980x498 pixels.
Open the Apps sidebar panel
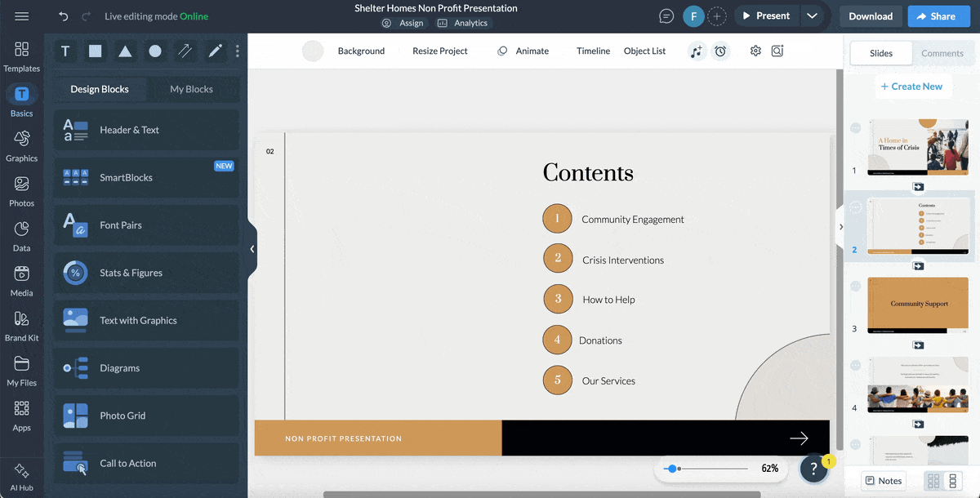pyautogui.click(x=22, y=416)
